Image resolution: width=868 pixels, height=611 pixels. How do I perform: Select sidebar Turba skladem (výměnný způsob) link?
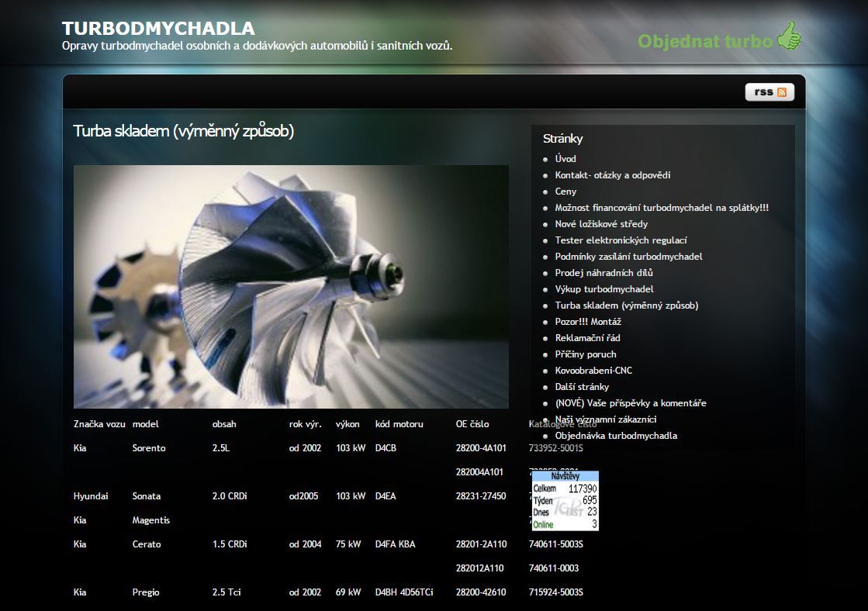pyautogui.click(x=627, y=305)
